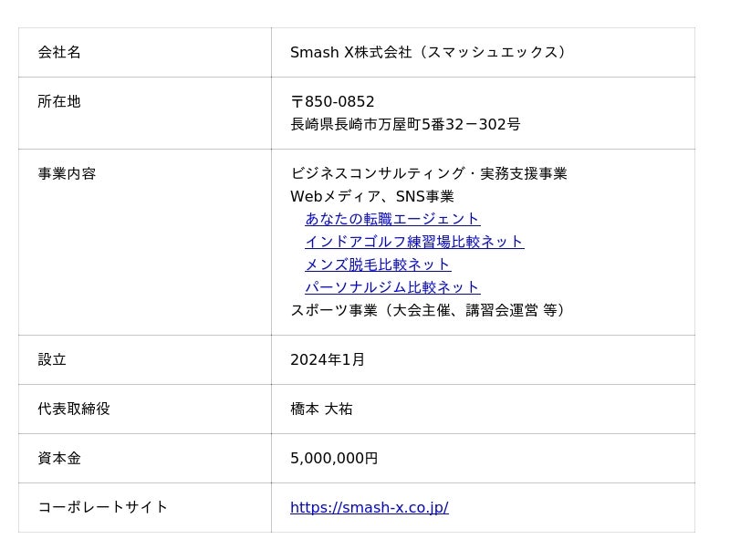Image resolution: width=730 pixels, height=560 pixels.
Task: Click the 設立 row label
Action: point(52,359)
